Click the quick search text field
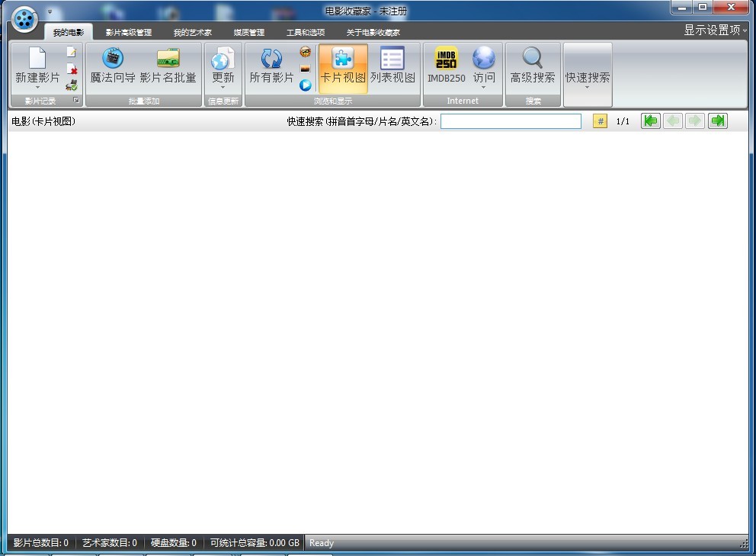Image resolution: width=756 pixels, height=556 pixels. (511, 121)
